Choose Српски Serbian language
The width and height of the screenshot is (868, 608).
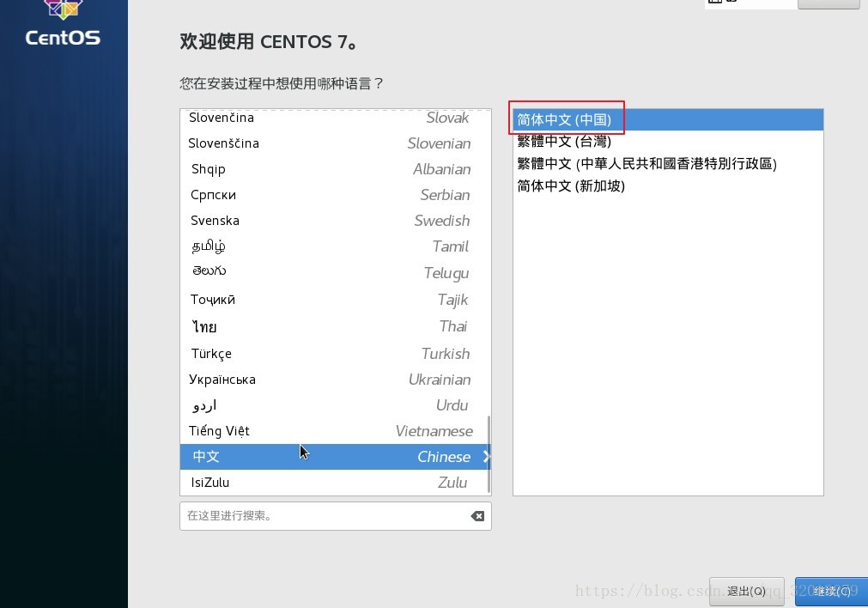tap(336, 194)
